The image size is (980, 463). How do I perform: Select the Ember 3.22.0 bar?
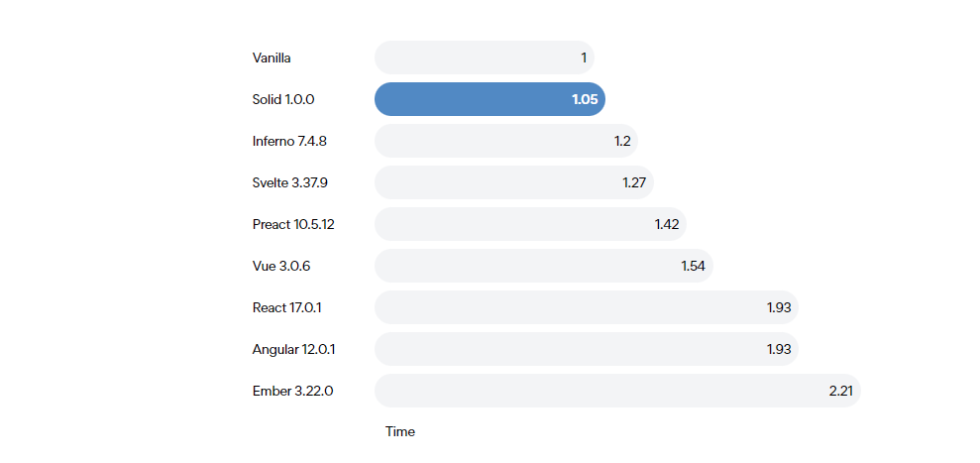pos(617,391)
